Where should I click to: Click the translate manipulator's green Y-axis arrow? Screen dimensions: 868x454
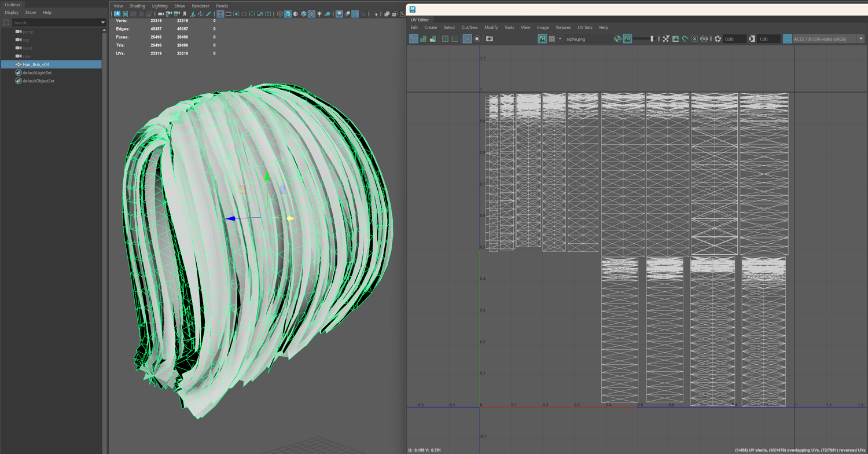[267, 177]
